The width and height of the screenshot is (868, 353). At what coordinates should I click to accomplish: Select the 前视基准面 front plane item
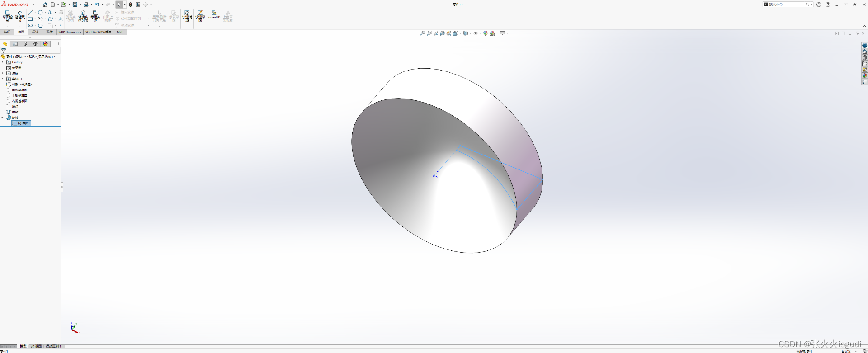[x=17, y=90]
